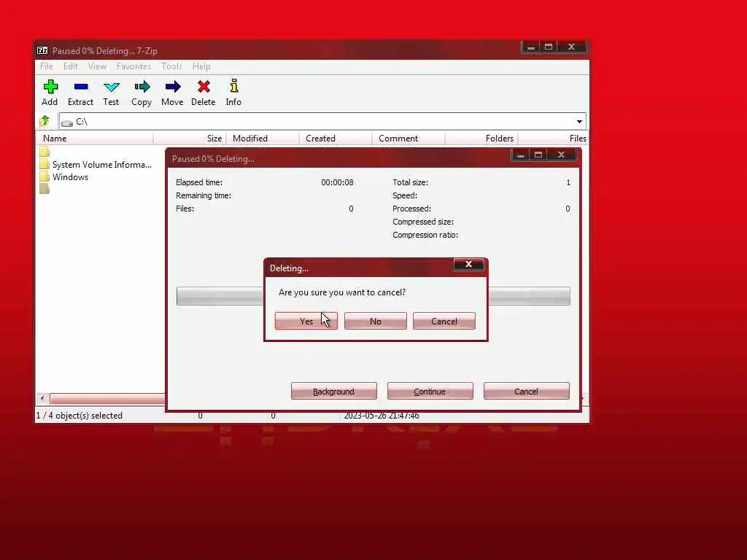Sort by the Modified column header
The height and width of the screenshot is (560, 747).
263,138
